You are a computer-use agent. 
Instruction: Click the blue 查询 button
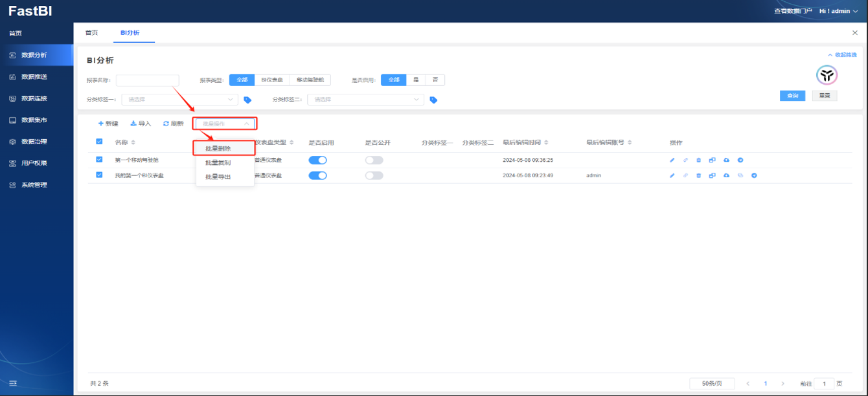(x=792, y=96)
